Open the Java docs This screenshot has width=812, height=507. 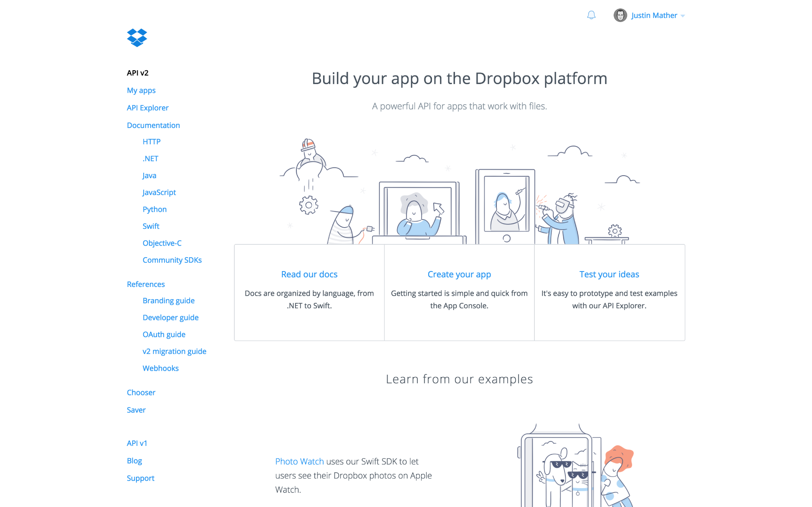point(149,175)
